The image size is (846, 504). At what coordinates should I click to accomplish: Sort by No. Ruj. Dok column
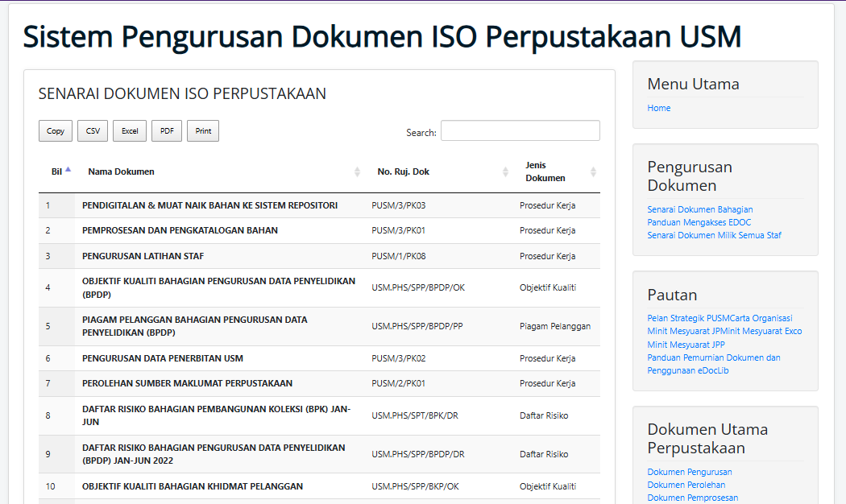click(x=506, y=171)
